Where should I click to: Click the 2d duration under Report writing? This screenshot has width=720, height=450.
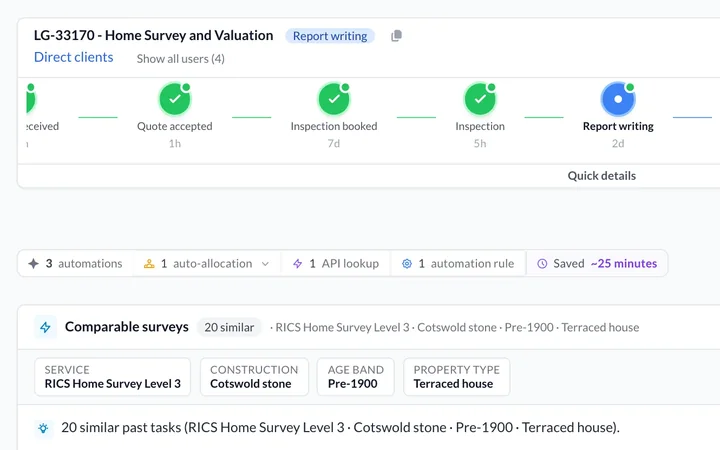tap(618, 144)
